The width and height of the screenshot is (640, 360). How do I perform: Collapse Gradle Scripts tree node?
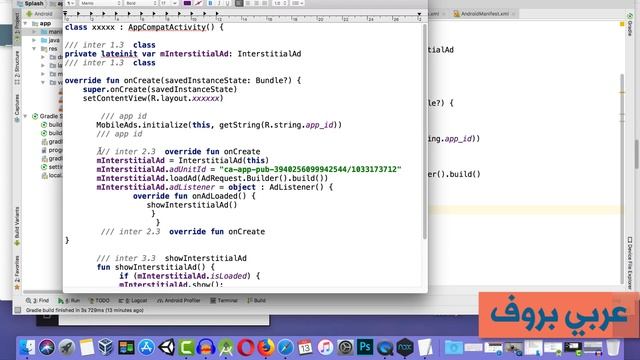26,116
